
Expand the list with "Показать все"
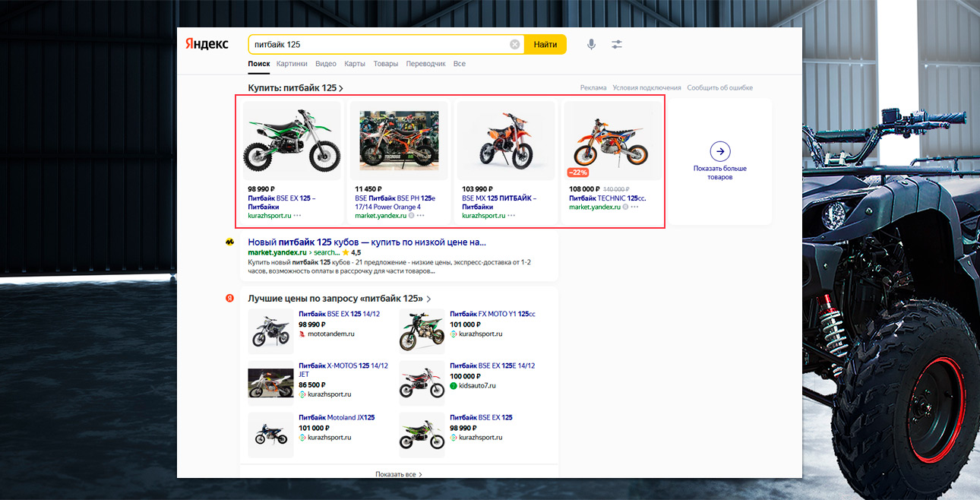398,474
